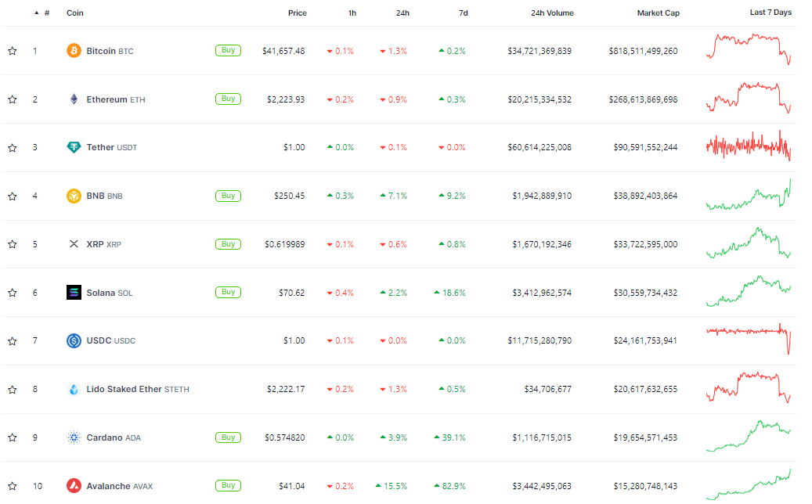Open Solana's 7-day sparkline chart
The height and width of the screenshot is (504, 812).
coord(749,291)
